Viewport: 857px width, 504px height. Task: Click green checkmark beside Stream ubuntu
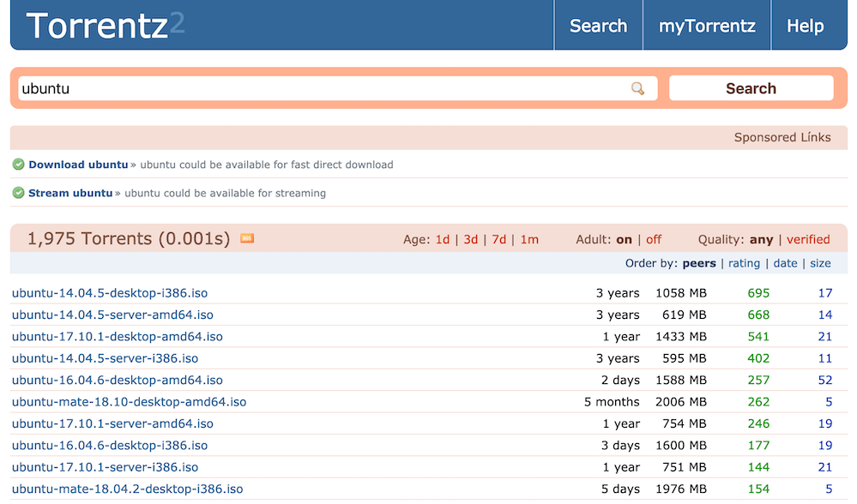click(x=18, y=193)
